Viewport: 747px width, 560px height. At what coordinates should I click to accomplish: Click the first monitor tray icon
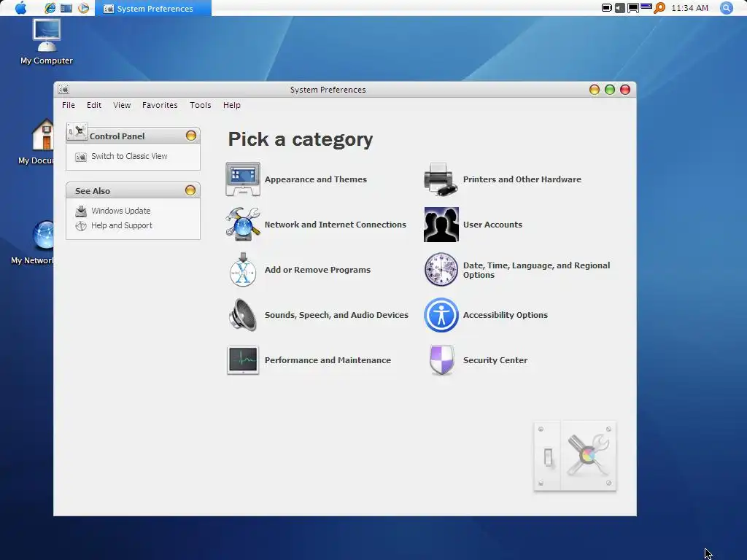(x=606, y=8)
